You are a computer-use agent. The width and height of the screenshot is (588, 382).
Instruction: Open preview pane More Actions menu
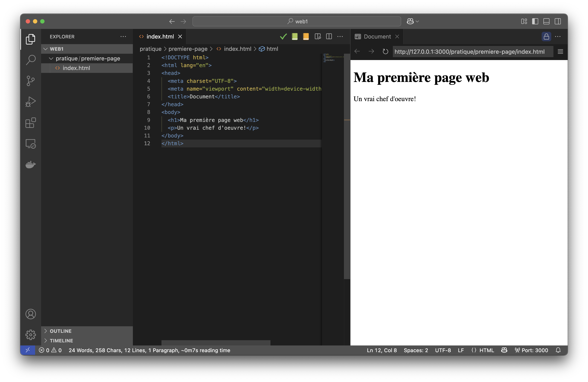pyautogui.click(x=558, y=37)
